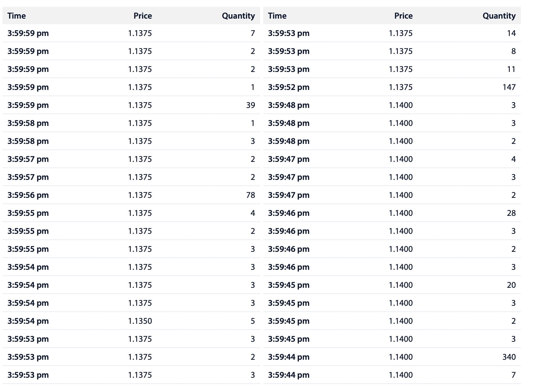Image resolution: width=537 pixels, height=392 pixels.
Task: Click the Price header in left table
Action: coord(143,16)
